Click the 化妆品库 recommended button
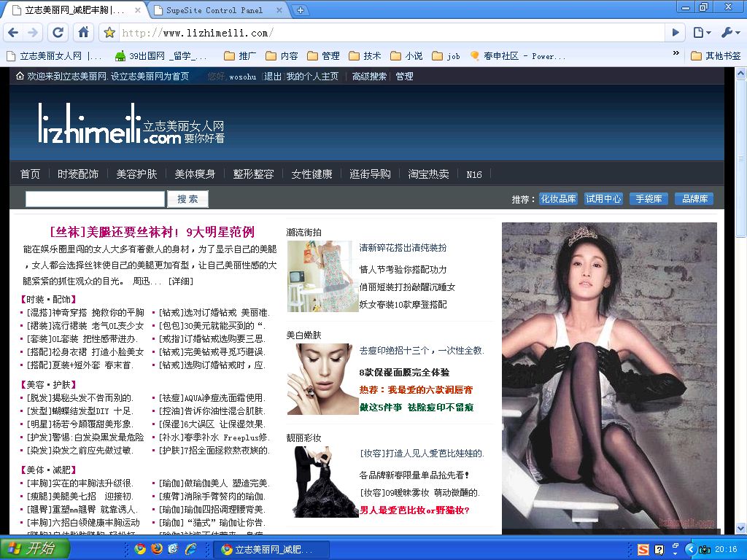Image resolution: width=747 pixels, height=560 pixels. pyautogui.click(x=558, y=199)
